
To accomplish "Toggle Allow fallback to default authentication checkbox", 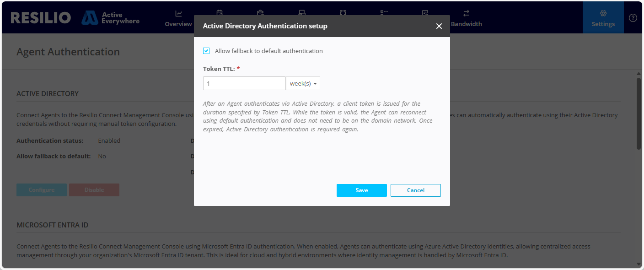I will [206, 51].
